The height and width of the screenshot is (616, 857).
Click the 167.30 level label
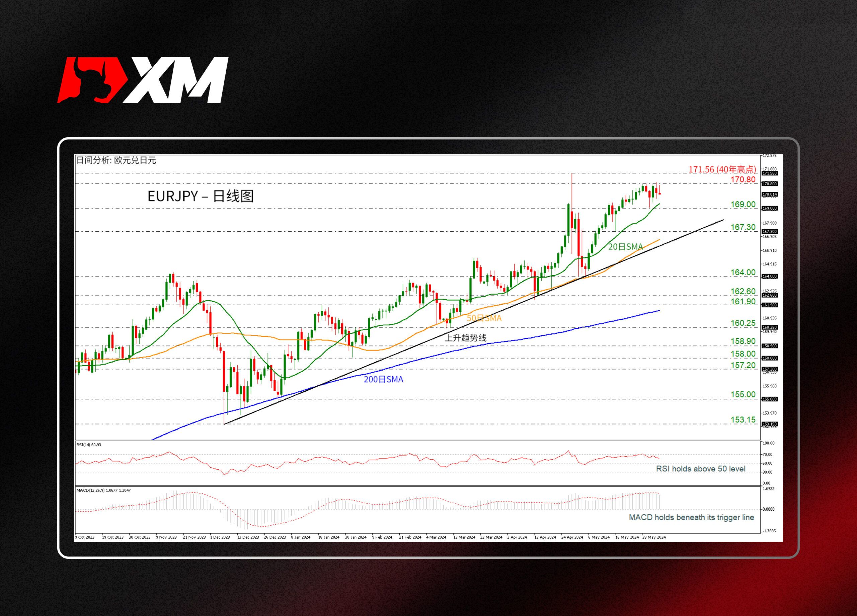pyautogui.click(x=743, y=227)
